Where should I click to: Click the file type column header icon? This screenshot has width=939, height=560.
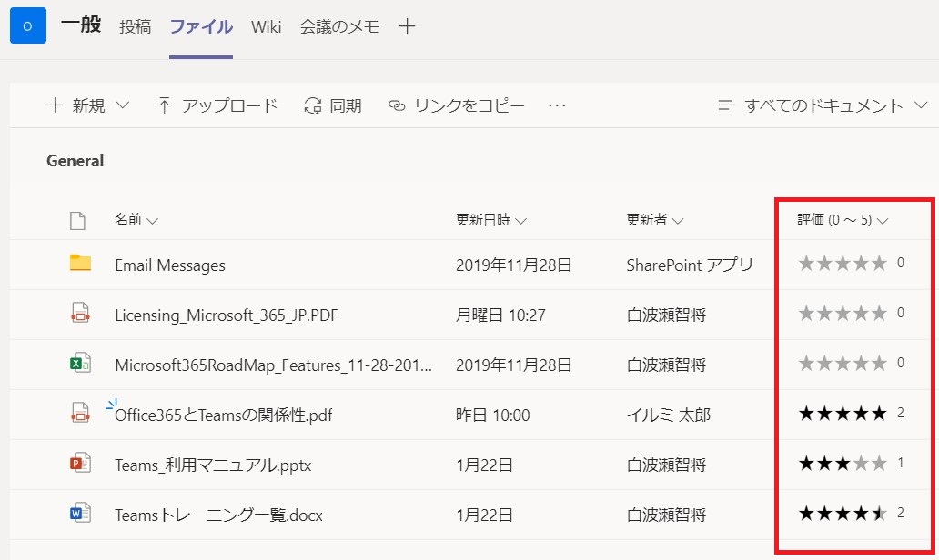78,220
